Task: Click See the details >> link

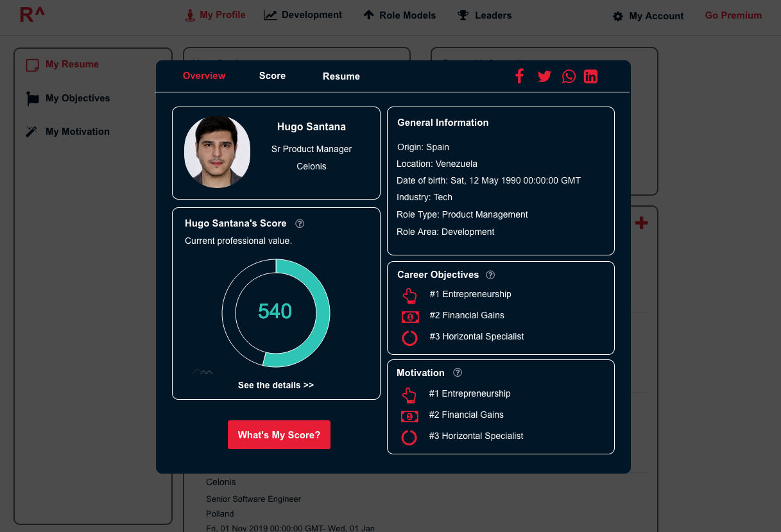Action: pos(276,385)
